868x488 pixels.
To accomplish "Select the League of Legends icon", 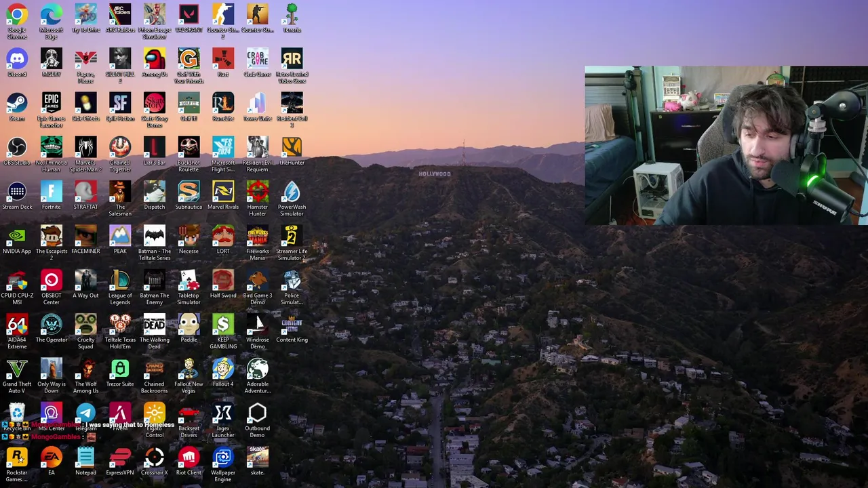I will [120, 280].
